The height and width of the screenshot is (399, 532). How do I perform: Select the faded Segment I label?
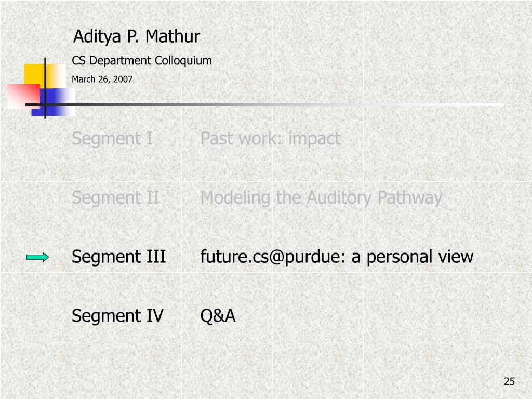112,138
